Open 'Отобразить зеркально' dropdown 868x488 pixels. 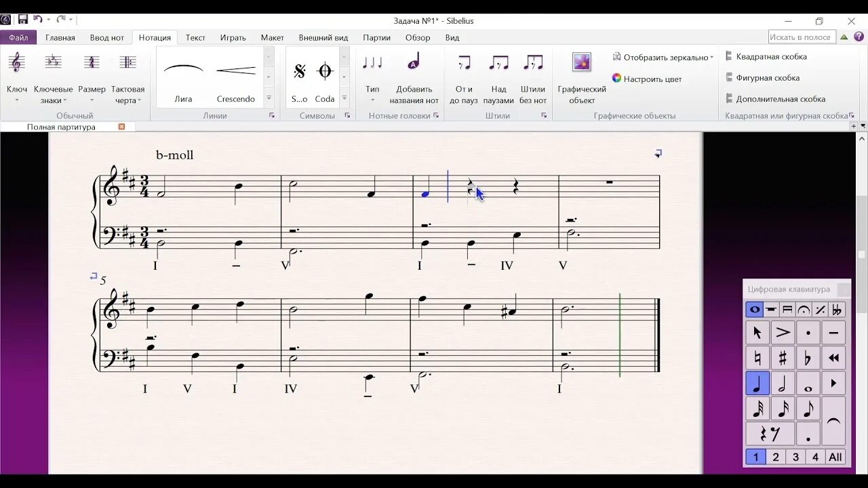point(662,58)
